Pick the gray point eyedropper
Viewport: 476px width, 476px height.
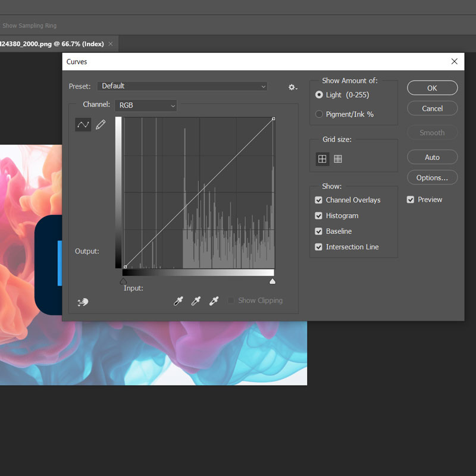coord(196,301)
